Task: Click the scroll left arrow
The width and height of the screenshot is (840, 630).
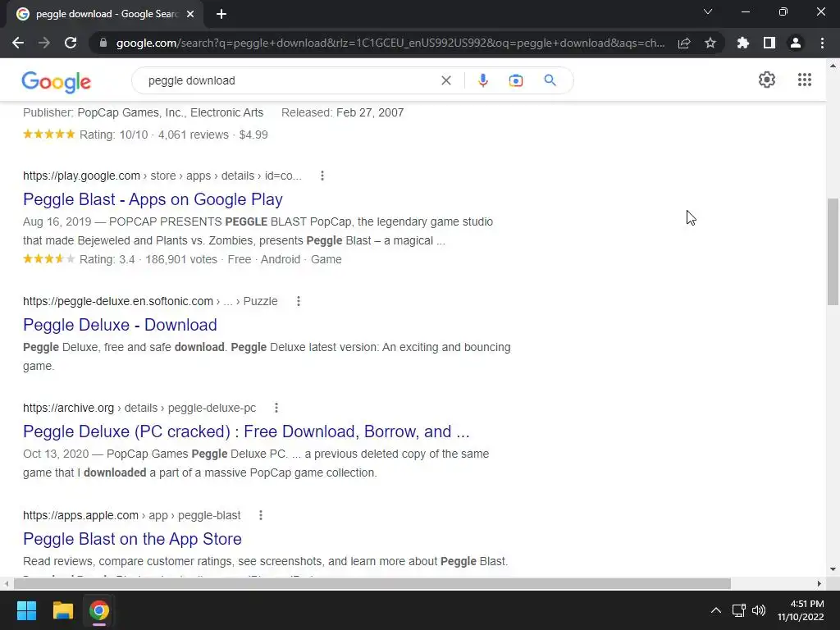Action: click(7, 583)
